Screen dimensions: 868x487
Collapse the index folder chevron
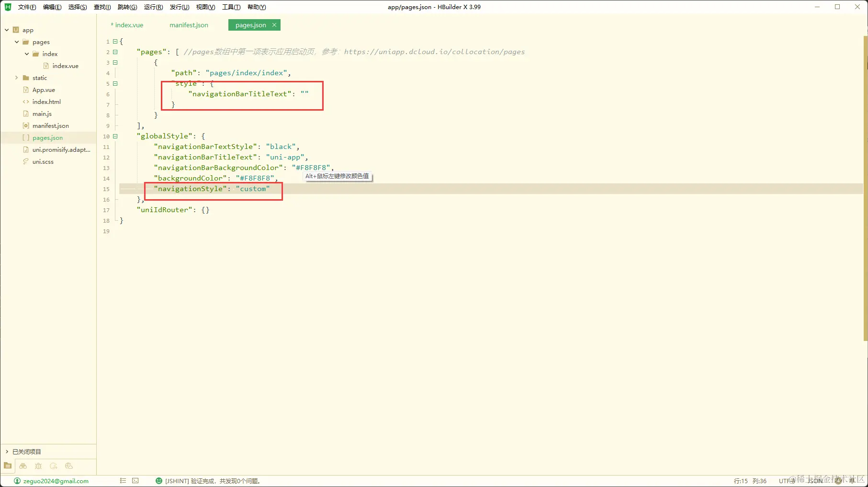click(27, 54)
